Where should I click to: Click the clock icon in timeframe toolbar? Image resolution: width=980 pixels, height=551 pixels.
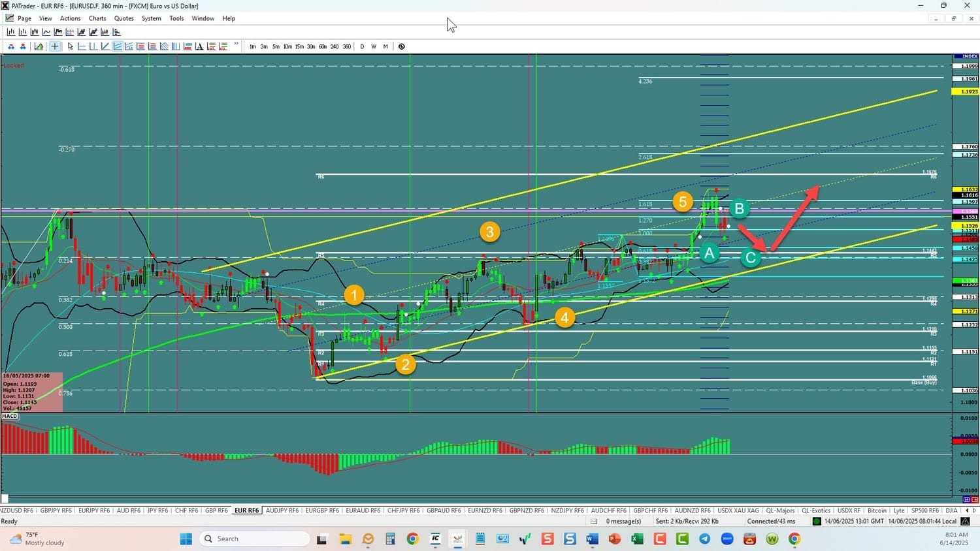click(x=401, y=46)
